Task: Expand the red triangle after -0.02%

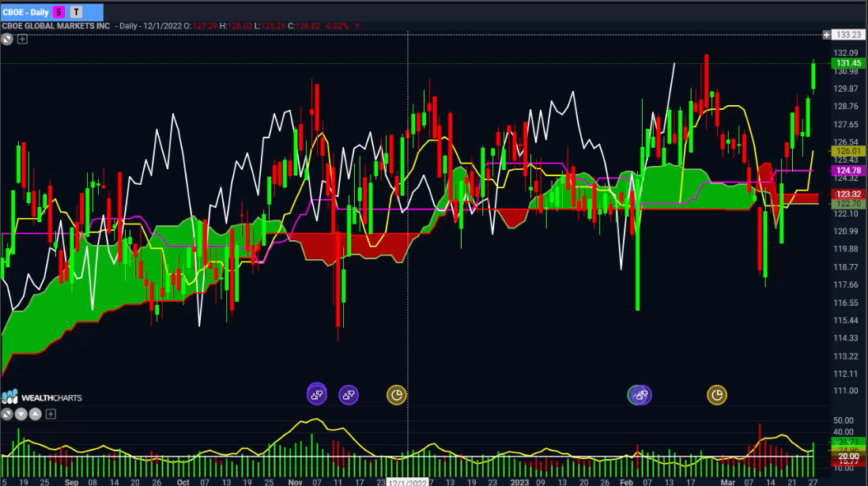Action: (357, 25)
